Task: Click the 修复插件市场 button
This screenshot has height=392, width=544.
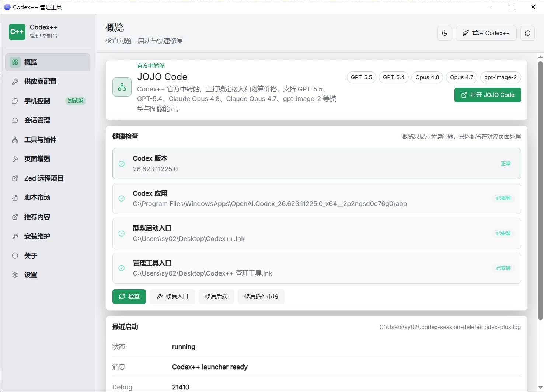Action: (x=261, y=297)
